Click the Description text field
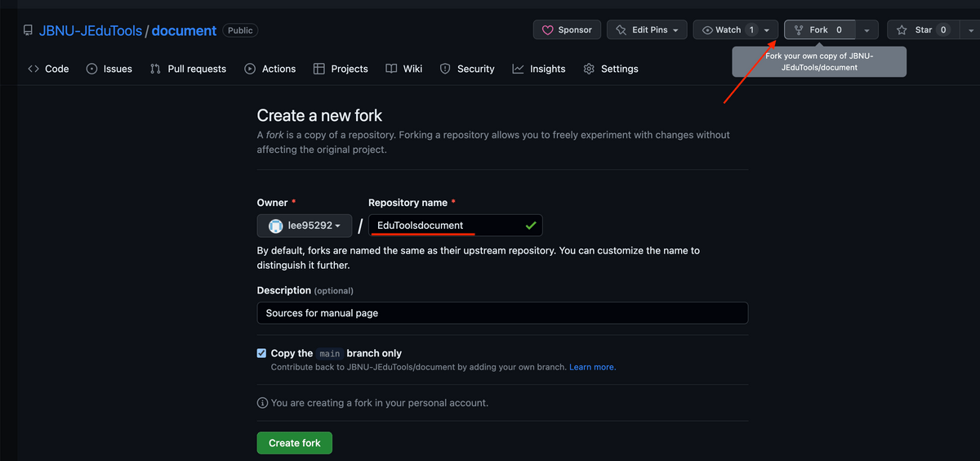 pyautogui.click(x=502, y=313)
